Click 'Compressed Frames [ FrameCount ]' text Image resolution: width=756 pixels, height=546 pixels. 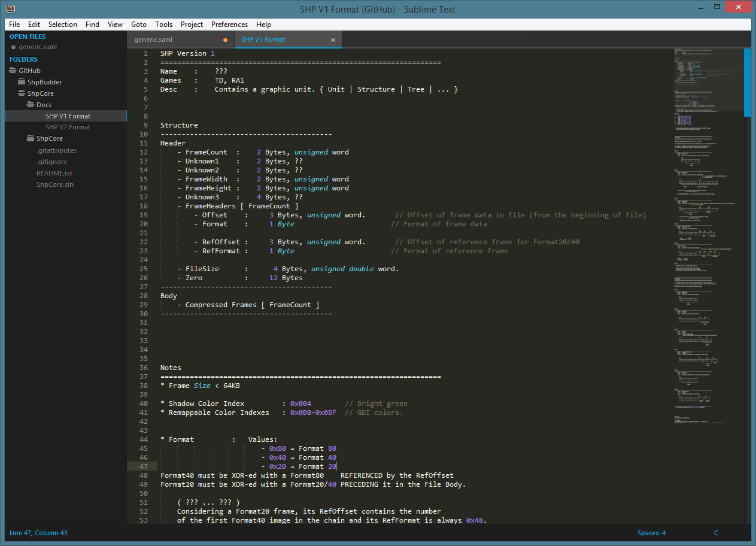[x=253, y=305]
